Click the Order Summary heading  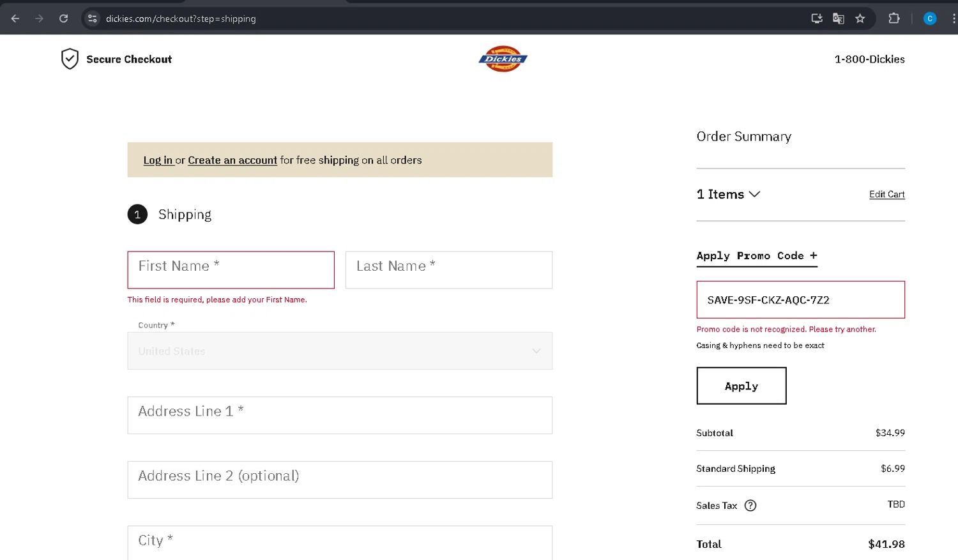(x=743, y=137)
